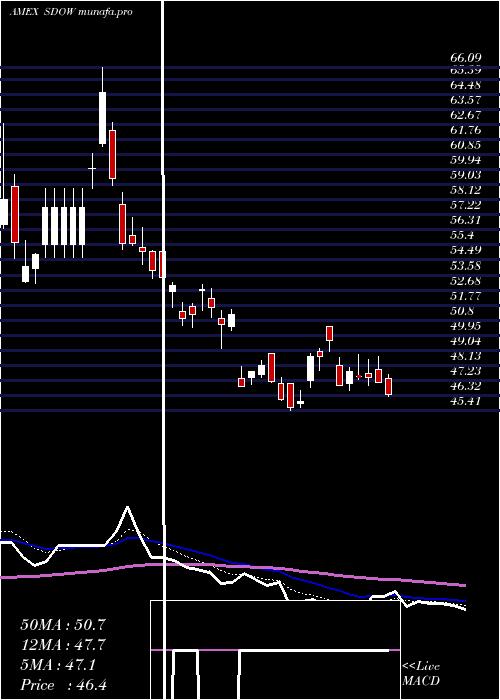Click the 53.58 price axis label
500x700 pixels.
tap(465, 265)
